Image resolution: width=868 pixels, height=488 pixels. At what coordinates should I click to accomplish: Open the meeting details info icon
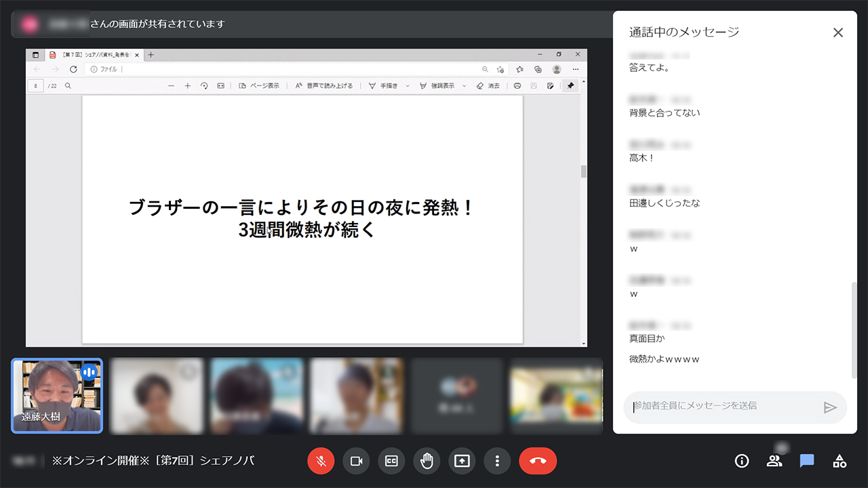[x=742, y=461]
